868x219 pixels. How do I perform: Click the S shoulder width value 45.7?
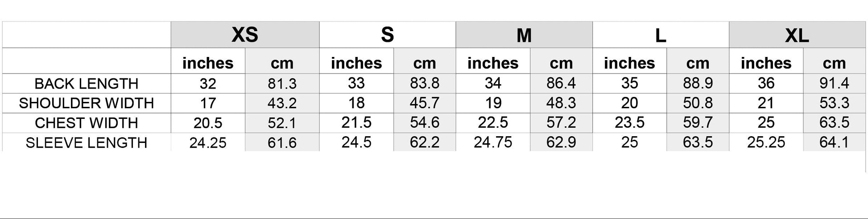[424, 103]
